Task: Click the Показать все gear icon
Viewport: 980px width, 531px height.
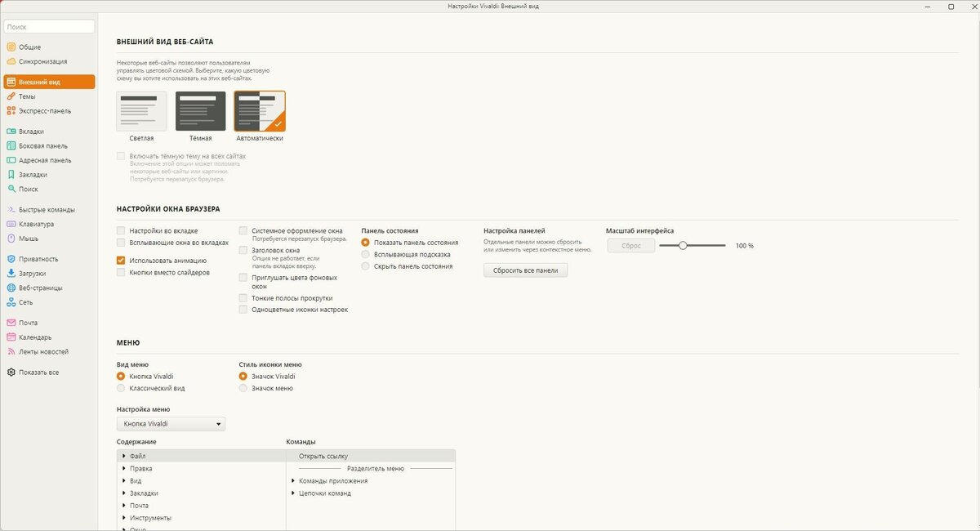Action: (11, 373)
